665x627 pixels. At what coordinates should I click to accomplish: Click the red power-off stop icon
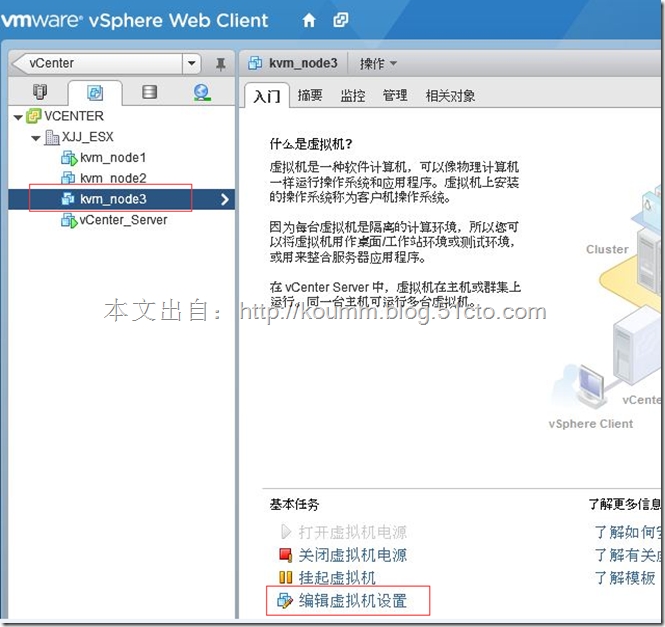285,555
